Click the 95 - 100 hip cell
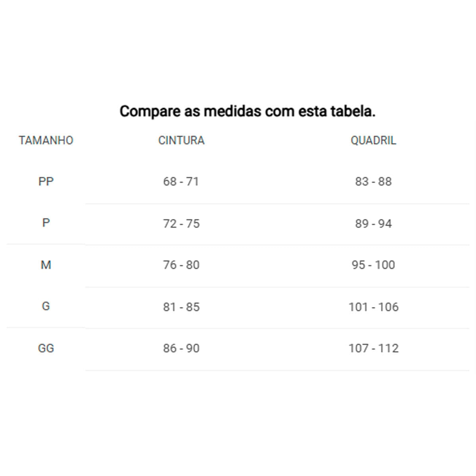 coord(373,265)
